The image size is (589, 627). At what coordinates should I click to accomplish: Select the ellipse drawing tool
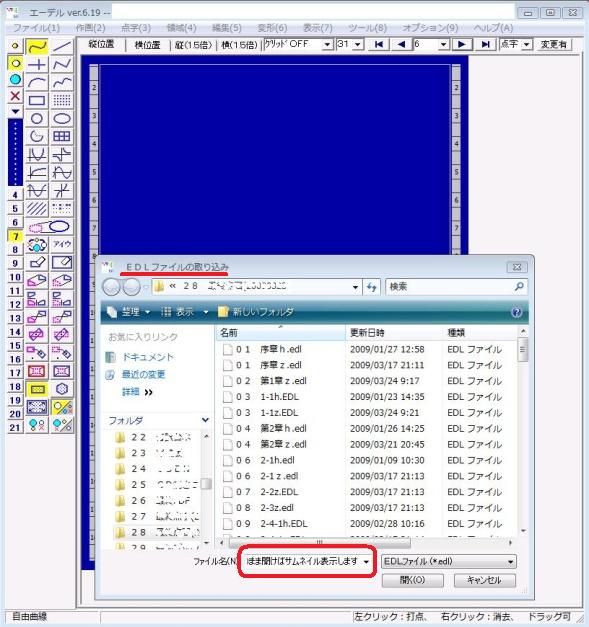62,118
